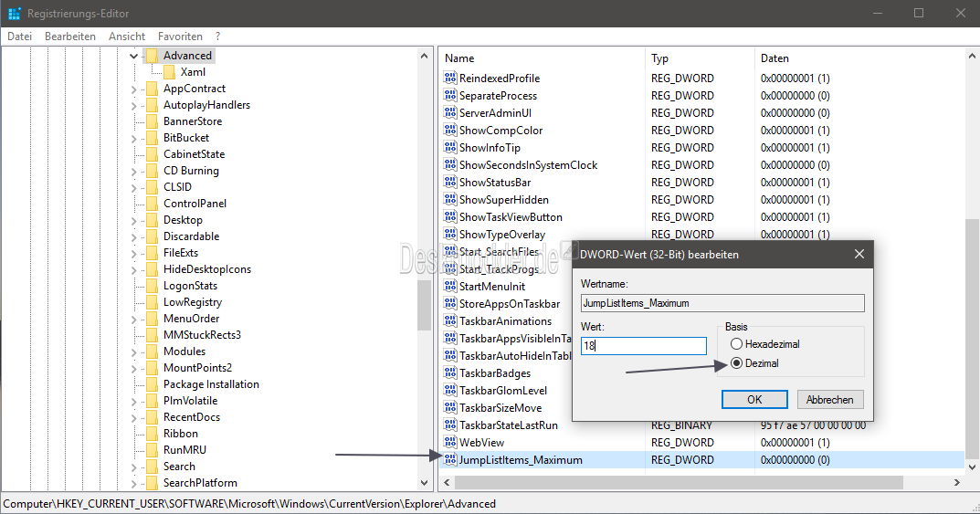Click the StartMenuInit value icon
This screenshot has width=980, height=514.
[x=450, y=286]
